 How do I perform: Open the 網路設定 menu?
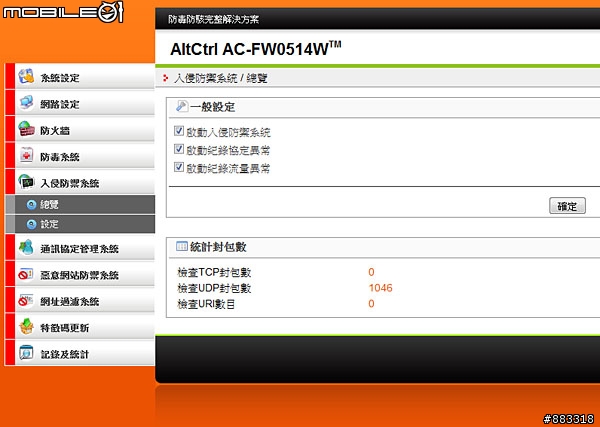pos(80,103)
